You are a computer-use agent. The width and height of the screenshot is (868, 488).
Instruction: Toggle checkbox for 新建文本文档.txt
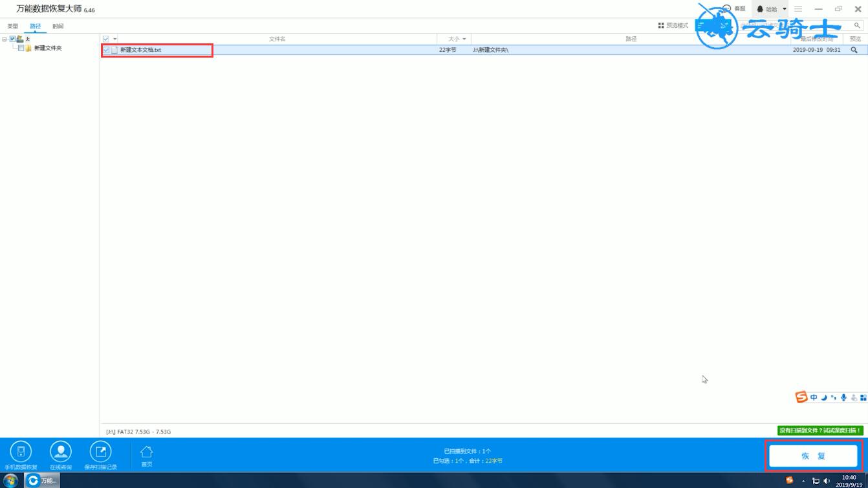click(x=106, y=50)
